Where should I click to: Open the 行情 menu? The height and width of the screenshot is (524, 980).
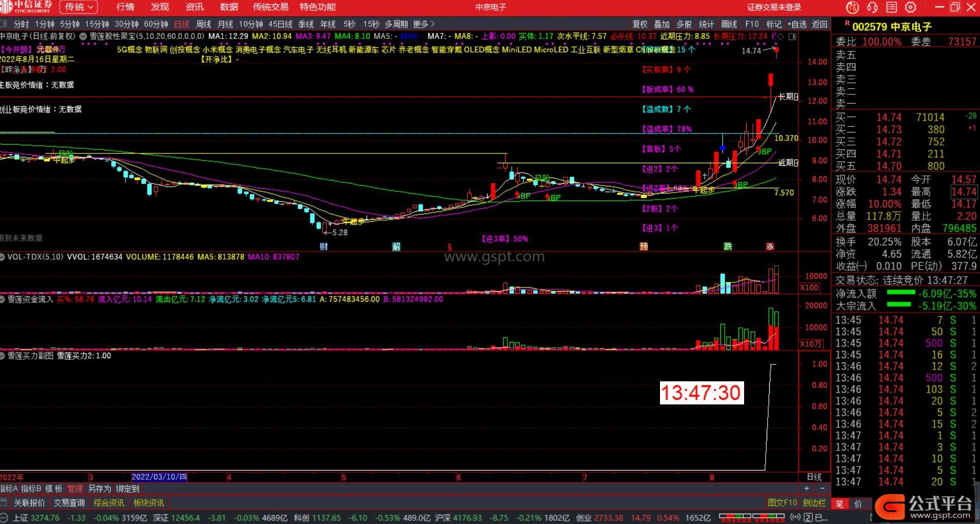tap(125, 7)
